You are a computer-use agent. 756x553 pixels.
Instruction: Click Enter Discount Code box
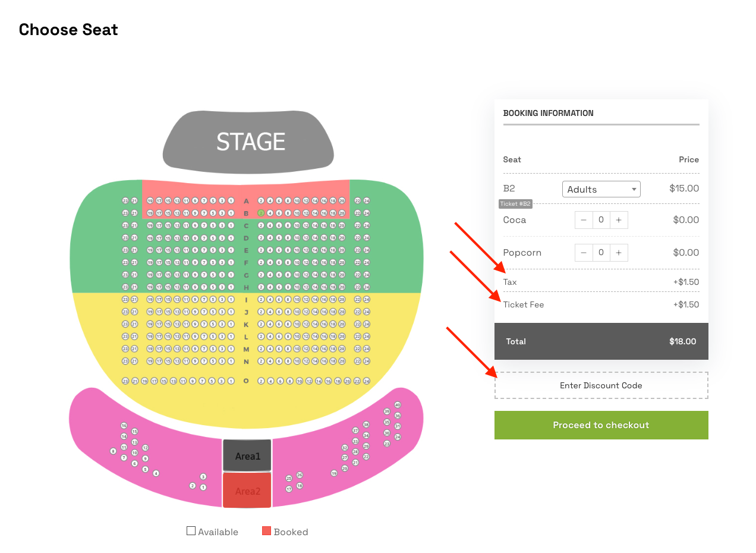coord(601,385)
